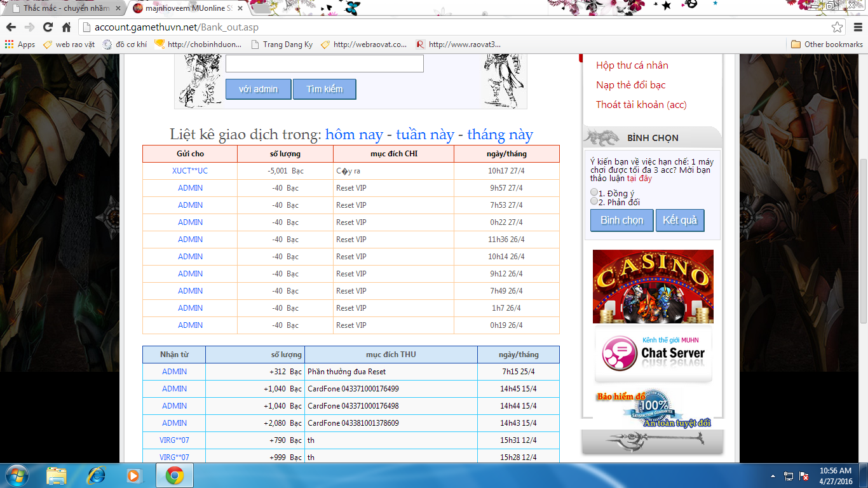This screenshot has width=868, height=488.
Task: Open the XUCT**UC recipient link
Action: (x=190, y=171)
